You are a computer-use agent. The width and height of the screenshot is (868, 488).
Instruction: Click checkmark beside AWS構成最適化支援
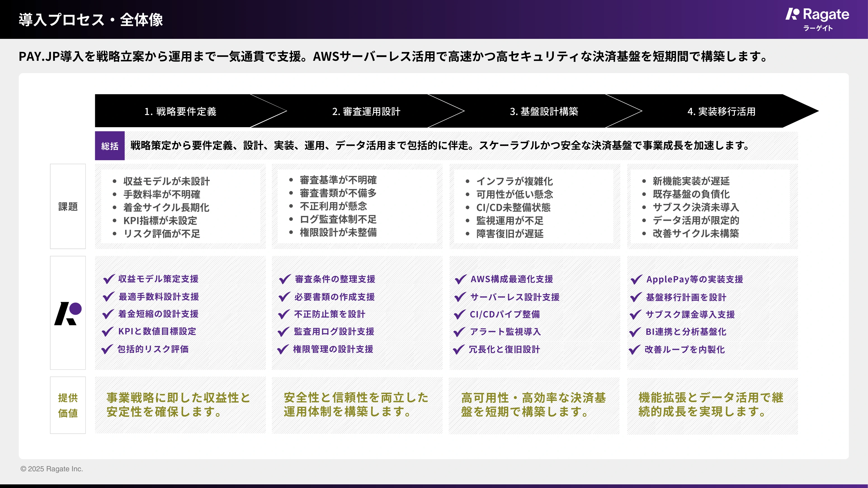461,279
